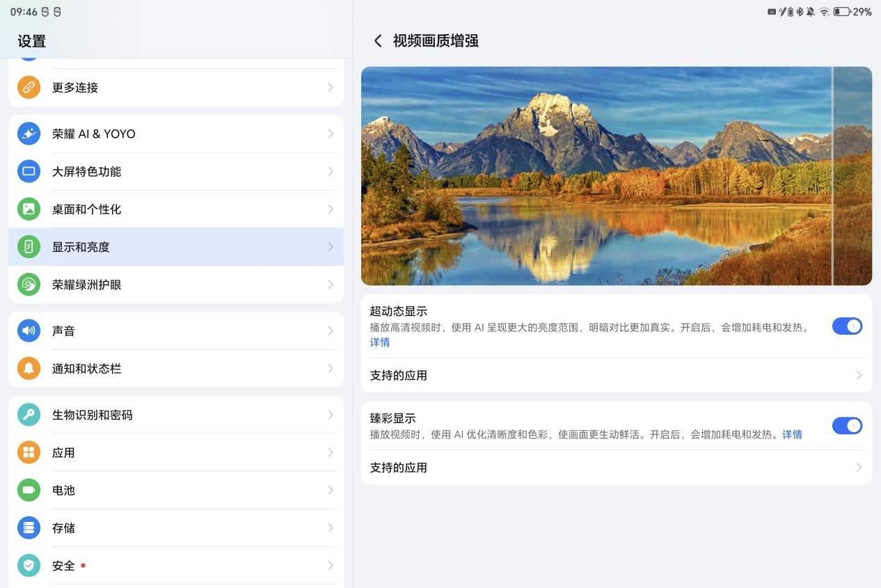The height and width of the screenshot is (588, 881).
Task: Tap the 荣耀 AI & YOYO sparkle icon
Action: tap(29, 134)
